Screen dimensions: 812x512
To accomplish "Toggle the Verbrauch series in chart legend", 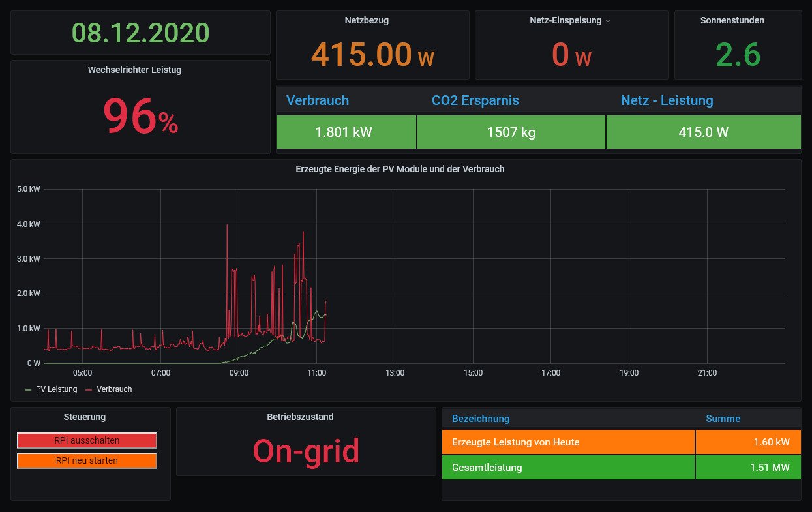I will tap(114, 389).
